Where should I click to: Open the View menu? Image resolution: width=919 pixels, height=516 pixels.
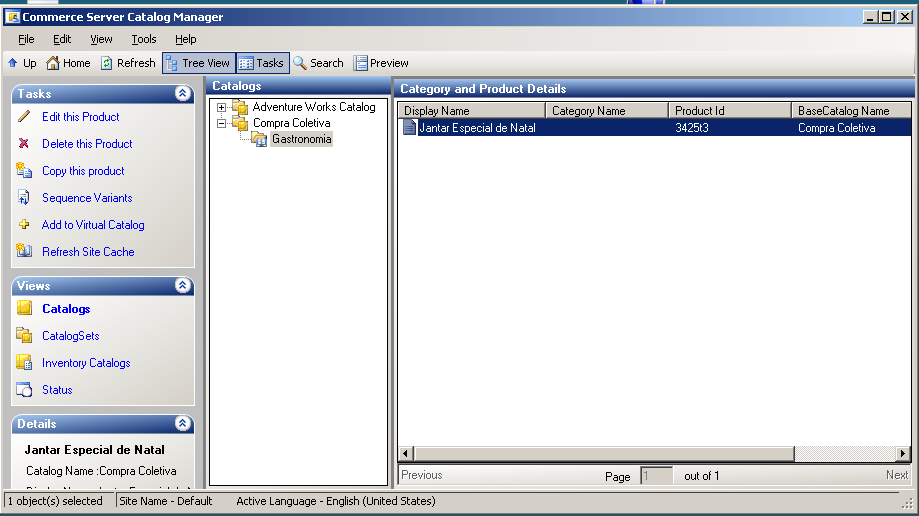tap(101, 39)
